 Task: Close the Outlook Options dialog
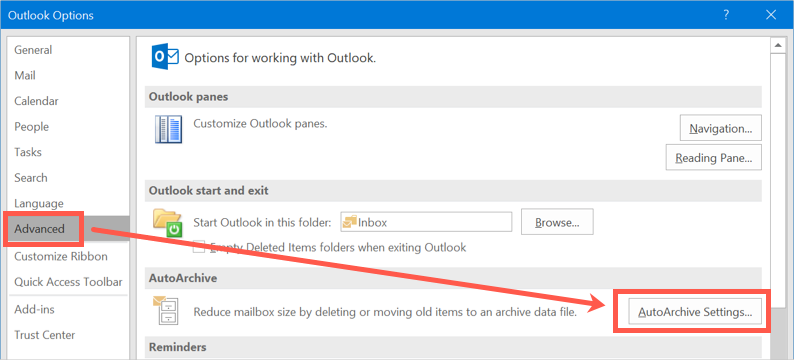[771, 15]
